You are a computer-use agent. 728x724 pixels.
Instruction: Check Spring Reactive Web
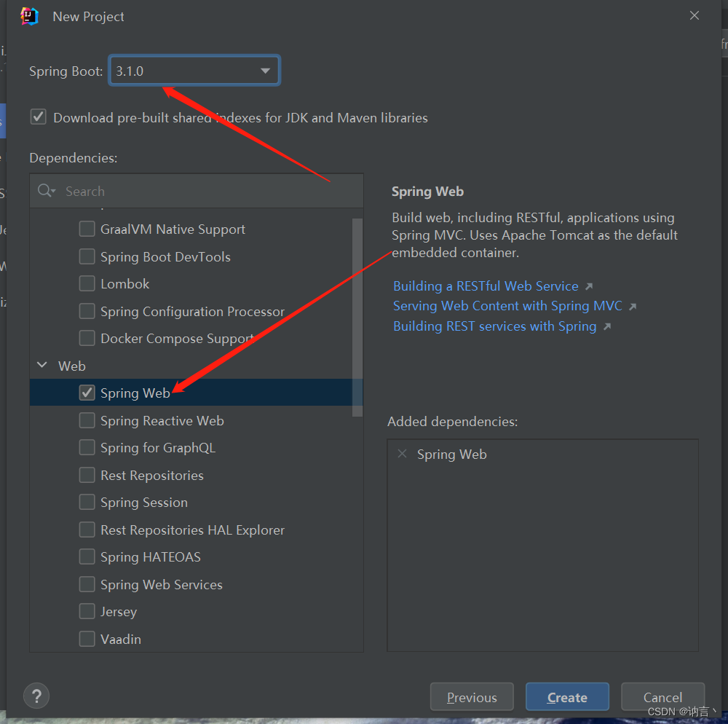point(87,420)
